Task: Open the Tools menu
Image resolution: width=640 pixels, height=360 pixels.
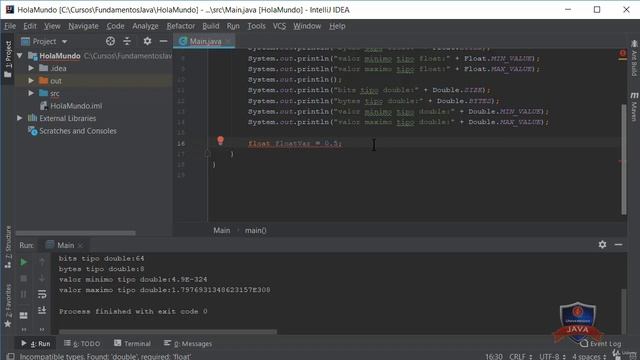Action: pyautogui.click(x=256, y=26)
